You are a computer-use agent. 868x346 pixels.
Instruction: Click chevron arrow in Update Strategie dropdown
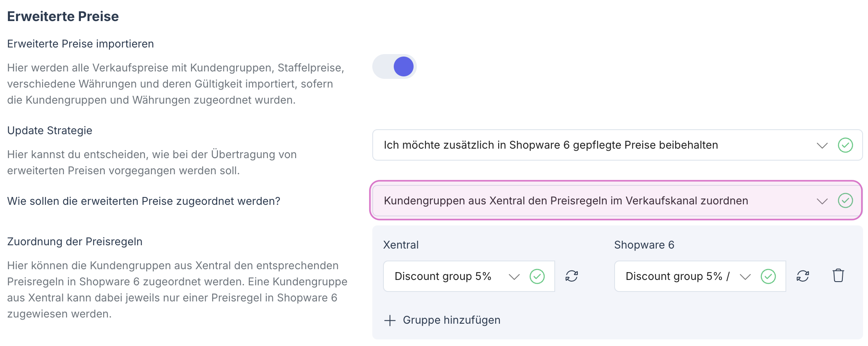pos(822,145)
